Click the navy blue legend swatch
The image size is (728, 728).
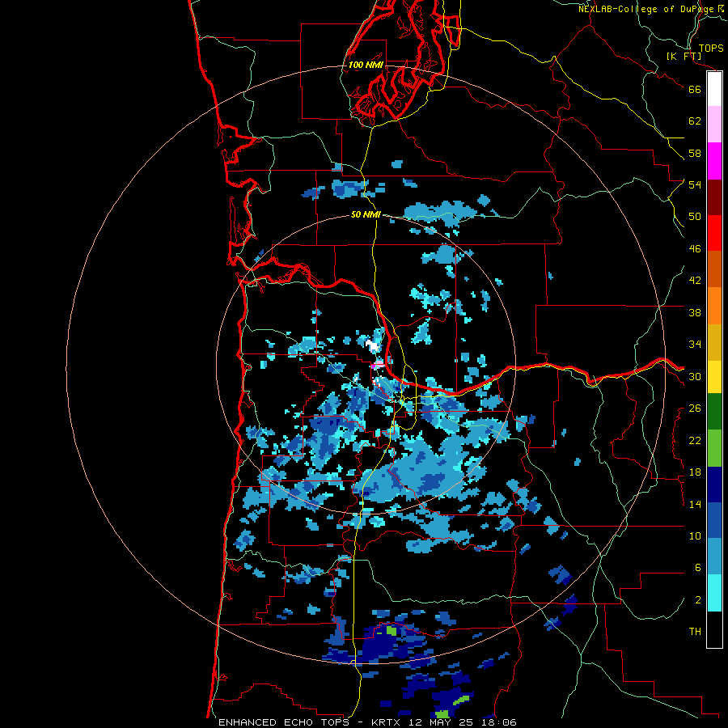714,485
